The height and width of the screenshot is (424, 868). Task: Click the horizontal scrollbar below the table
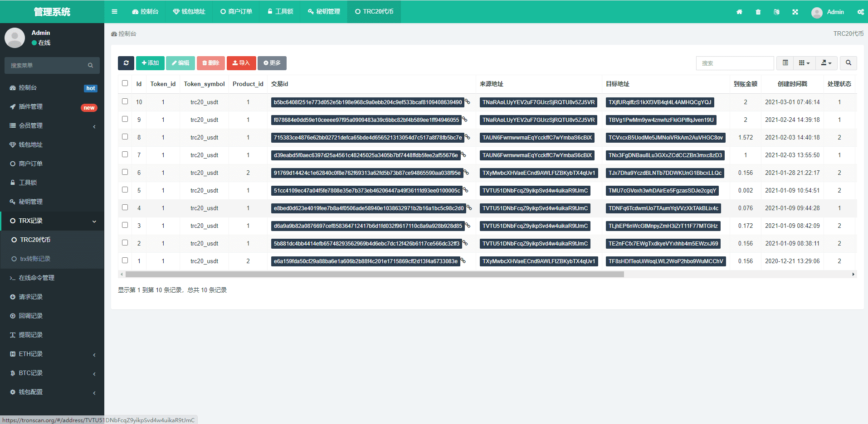(374, 274)
